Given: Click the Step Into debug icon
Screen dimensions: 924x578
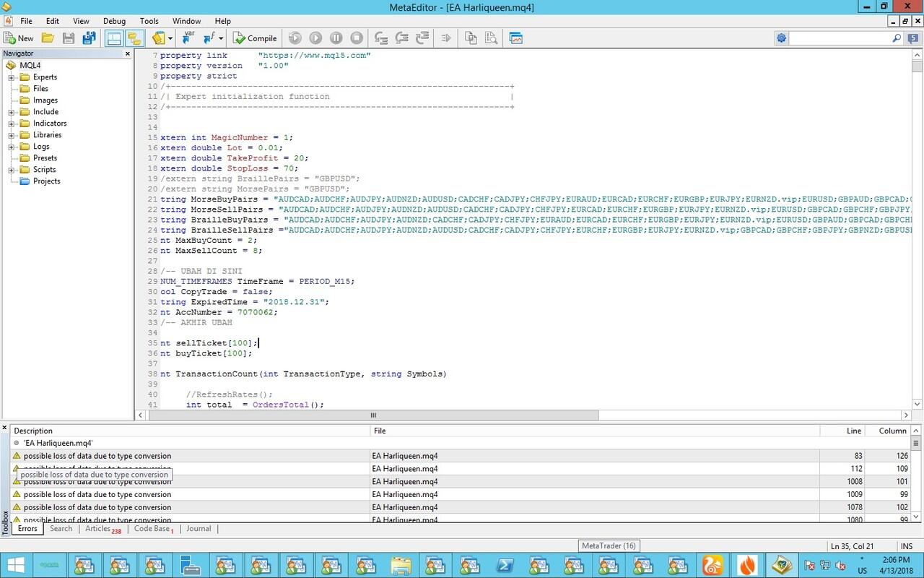Looking at the screenshot, I should [381, 38].
